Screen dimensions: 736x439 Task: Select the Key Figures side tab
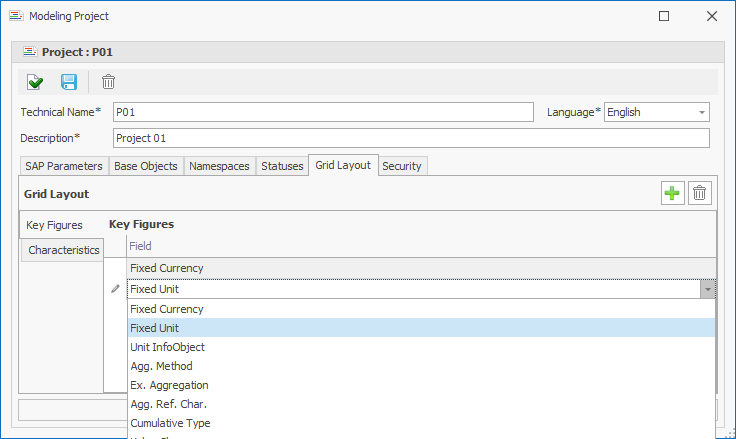point(54,225)
